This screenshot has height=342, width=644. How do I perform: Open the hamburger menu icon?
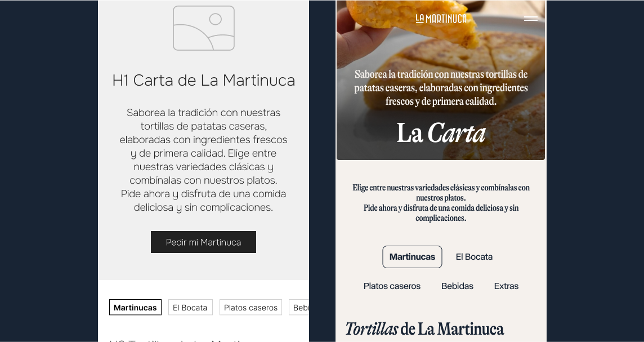coord(531,19)
